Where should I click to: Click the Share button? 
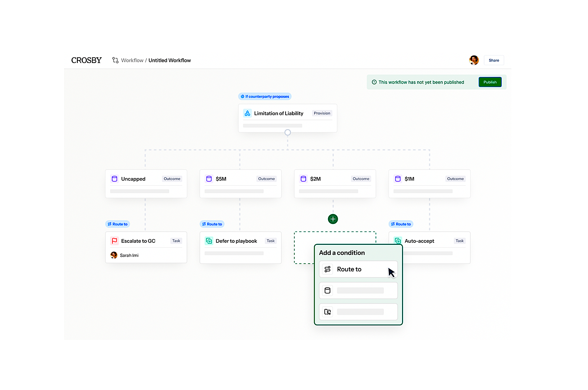[x=494, y=60]
